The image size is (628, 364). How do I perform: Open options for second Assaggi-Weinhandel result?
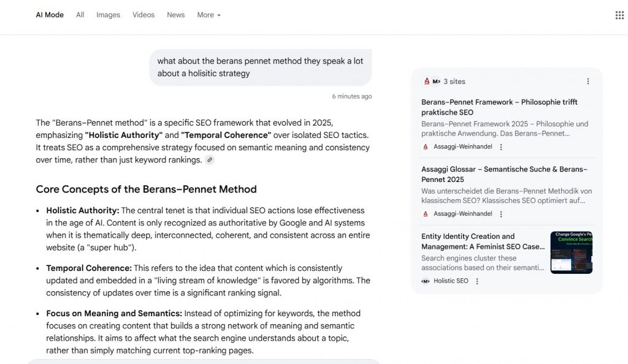pos(501,214)
